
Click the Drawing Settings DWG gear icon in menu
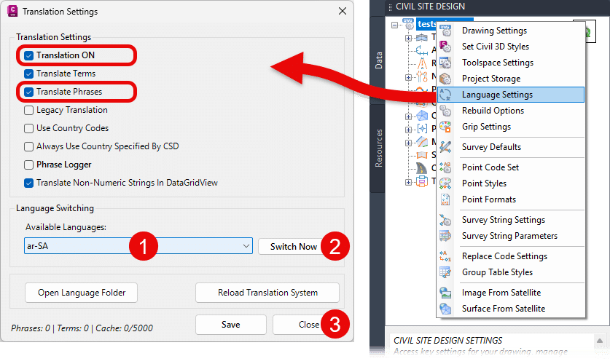click(x=445, y=31)
